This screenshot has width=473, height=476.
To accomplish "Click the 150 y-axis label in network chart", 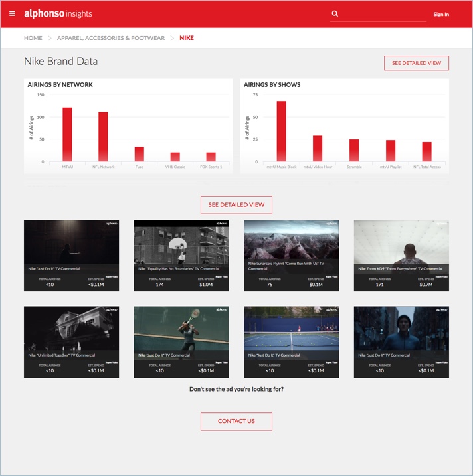I will pos(41,95).
